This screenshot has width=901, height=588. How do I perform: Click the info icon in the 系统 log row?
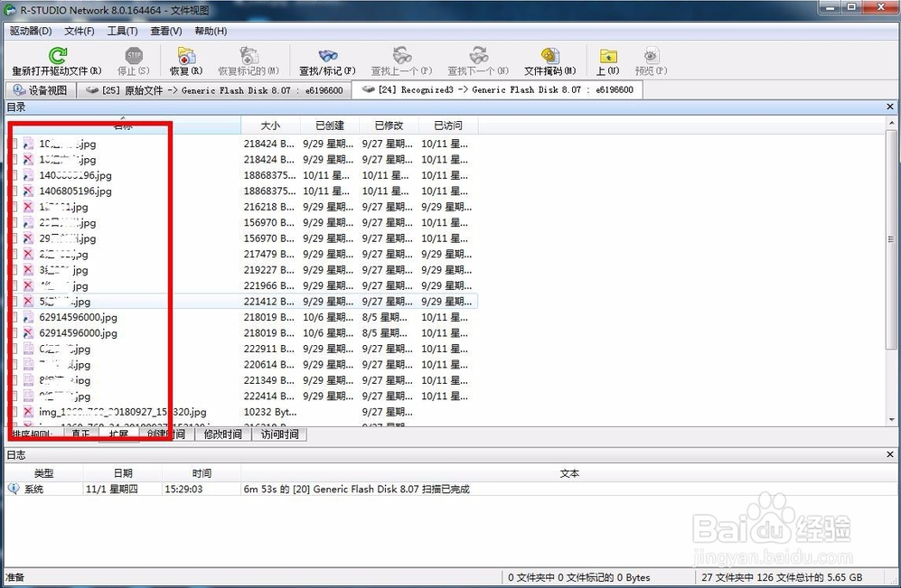14,489
